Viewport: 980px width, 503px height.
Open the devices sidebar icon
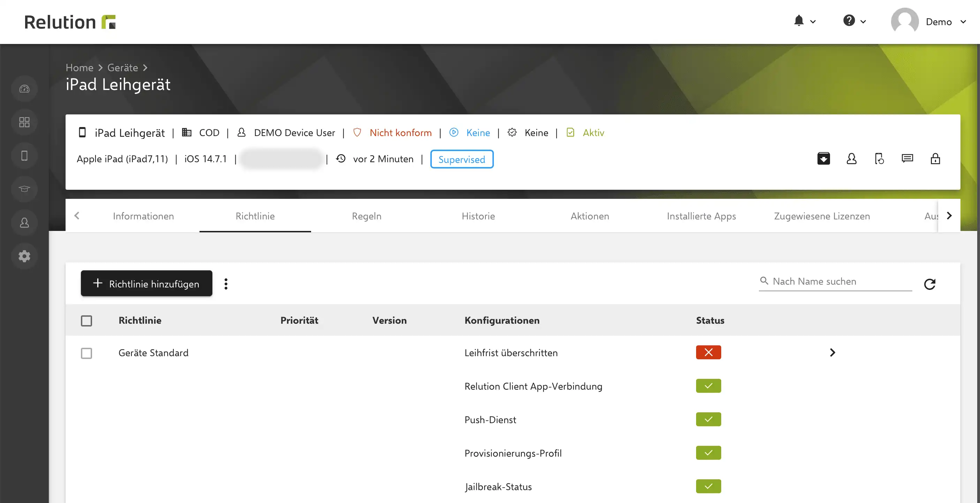pyautogui.click(x=24, y=156)
